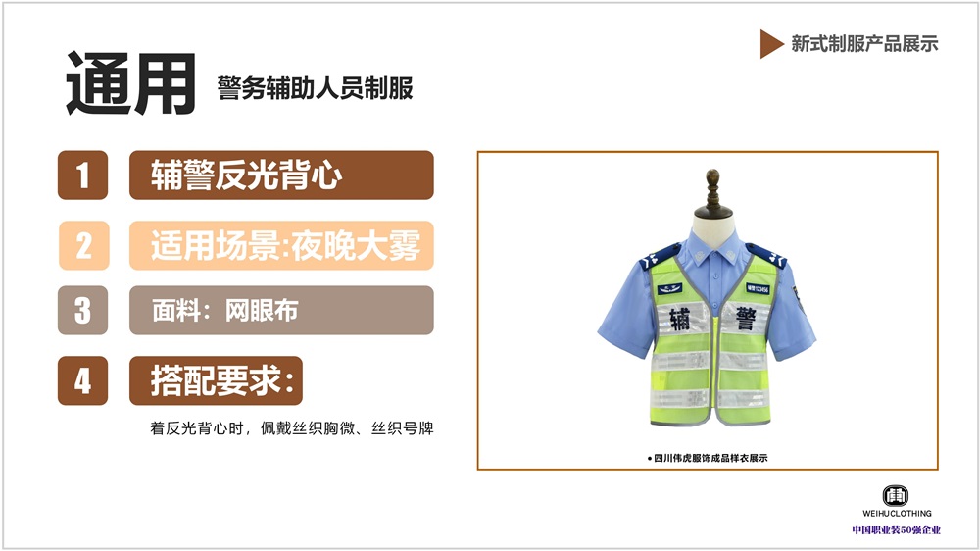Click the 通用 large heading
The width and height of the screenshot is (980, 551).
tap(130, 83)
